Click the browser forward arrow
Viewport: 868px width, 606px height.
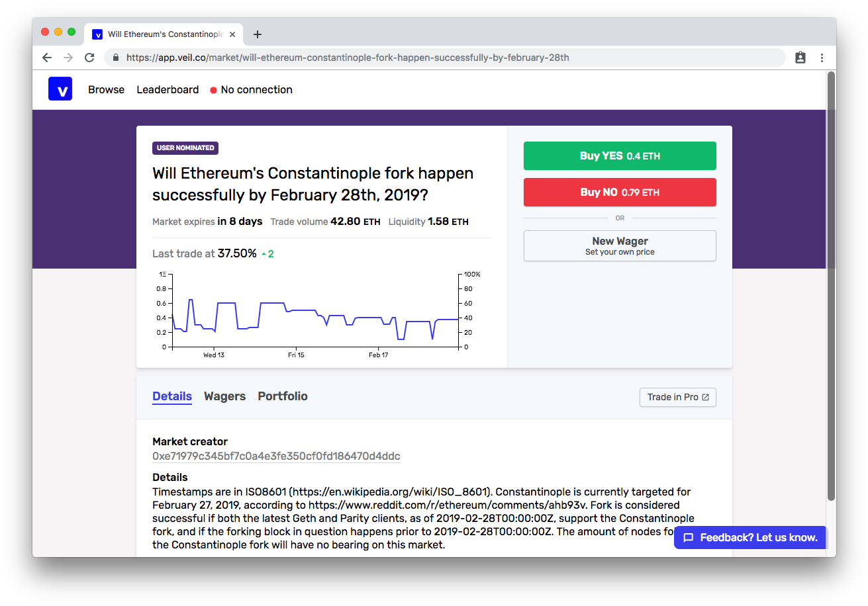tap(68, 58)
